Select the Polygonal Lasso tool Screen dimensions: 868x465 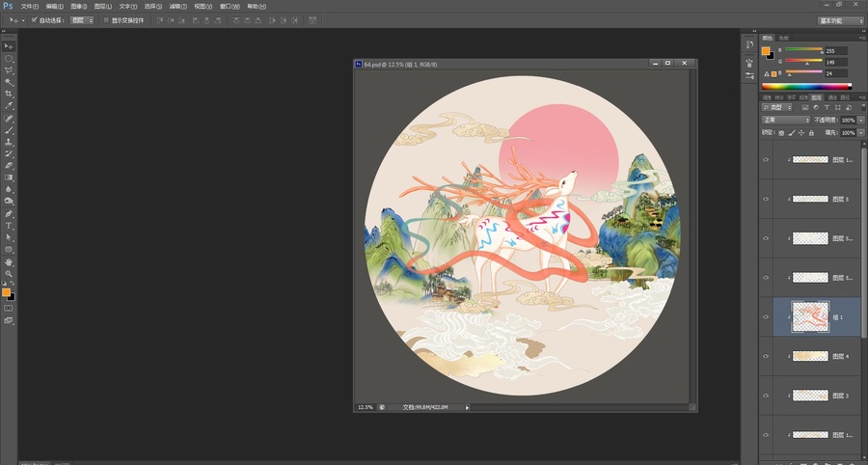click(x=9, y=70)
